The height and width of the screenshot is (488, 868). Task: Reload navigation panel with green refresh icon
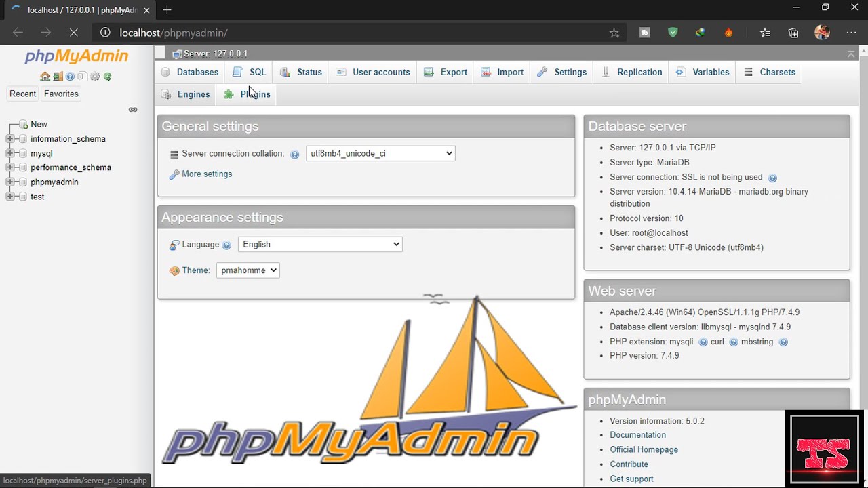107,77
